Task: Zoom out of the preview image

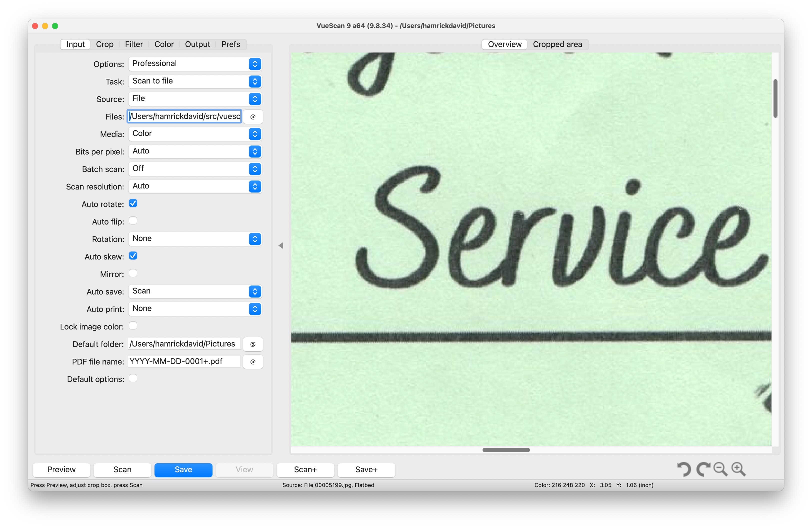Action: click(720, 469)
